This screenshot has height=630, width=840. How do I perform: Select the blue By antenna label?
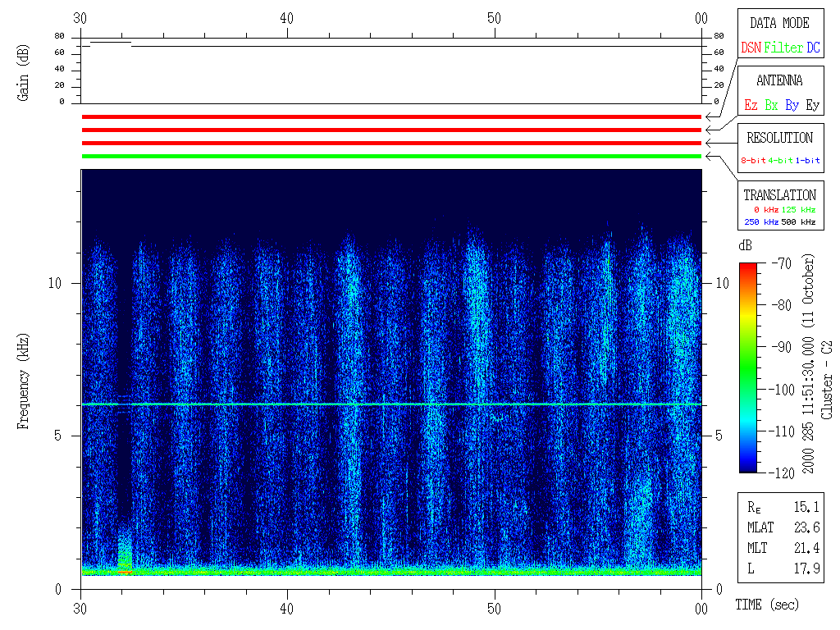[792, 106]
